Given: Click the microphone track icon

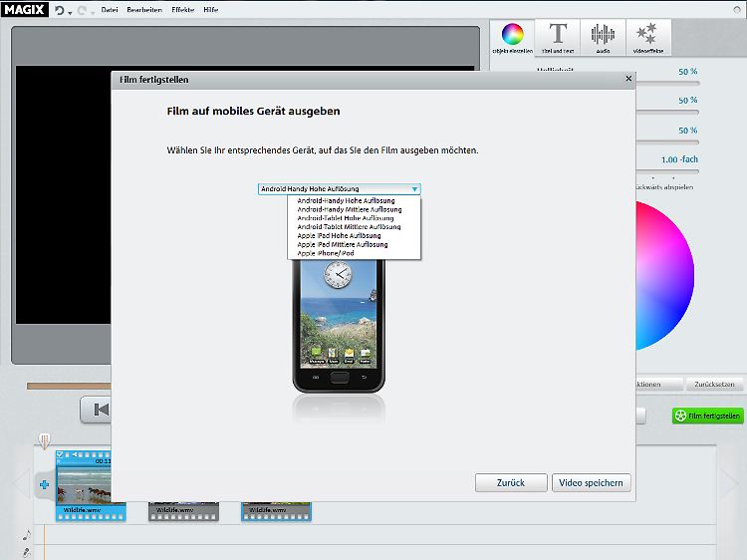Looking at the screenshot, I should [27, 553].
